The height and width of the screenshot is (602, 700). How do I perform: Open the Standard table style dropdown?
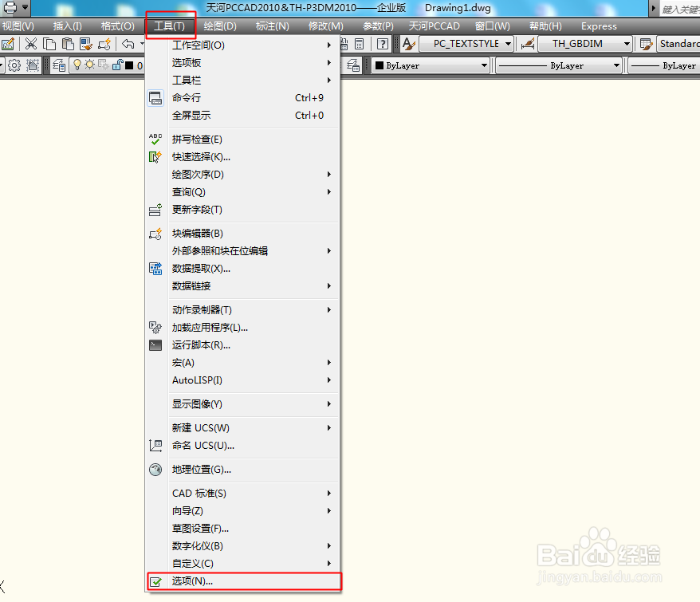678,44
